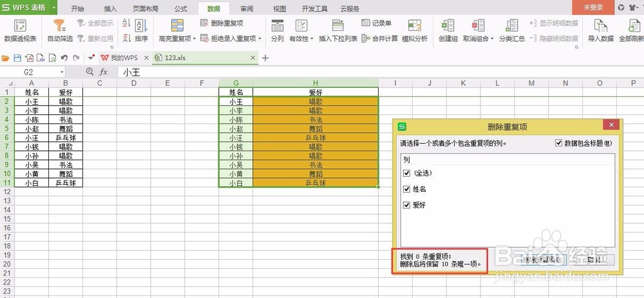Close the 删除重复项 dialog
Screen dimensions: 644x298
coord(612,124)
